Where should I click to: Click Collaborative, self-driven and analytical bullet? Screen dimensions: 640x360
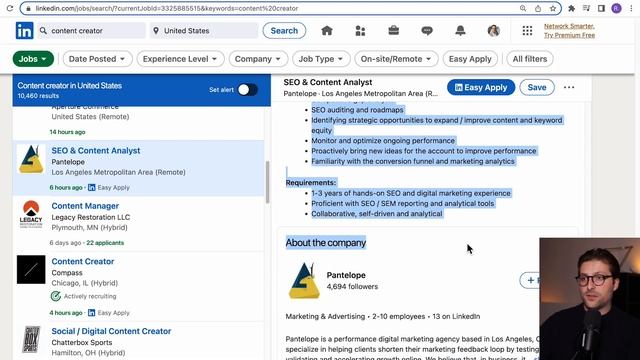coord(377,213)
